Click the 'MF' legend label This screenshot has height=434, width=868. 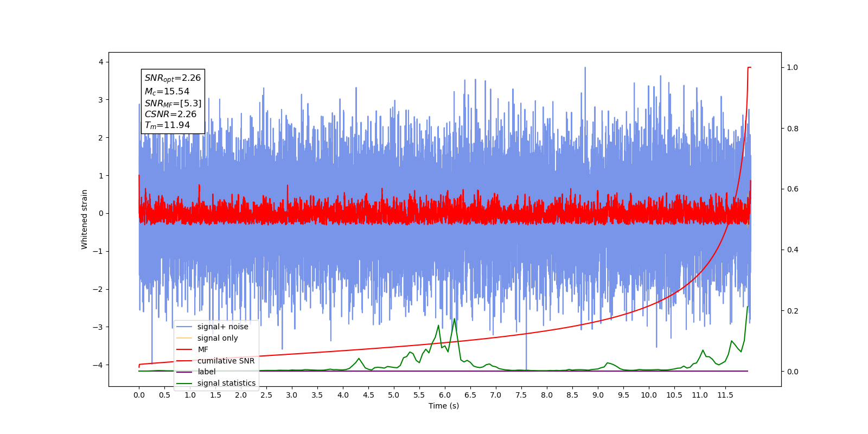pos(203,349)
